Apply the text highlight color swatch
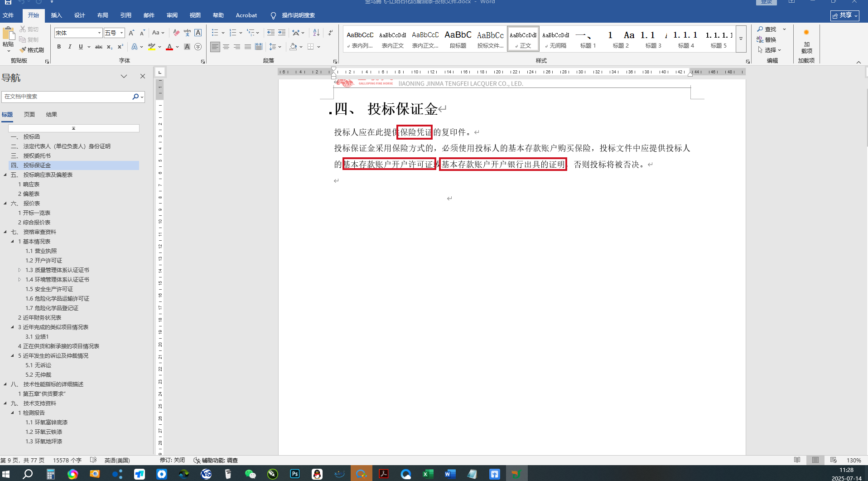The image size is (868, 481). [152, 47]
